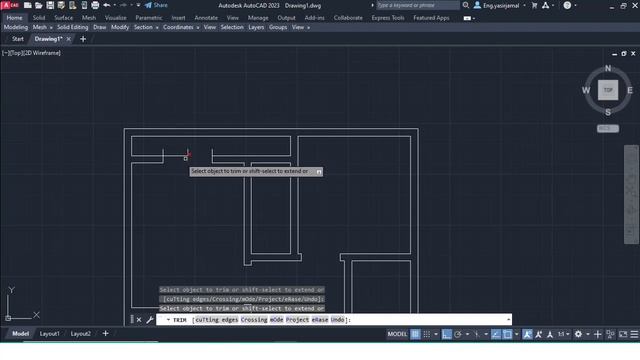Viewport: 640px width, 360px height.
Task: Expand the WCS coordinate system dropdown
Action: [608, 129]
